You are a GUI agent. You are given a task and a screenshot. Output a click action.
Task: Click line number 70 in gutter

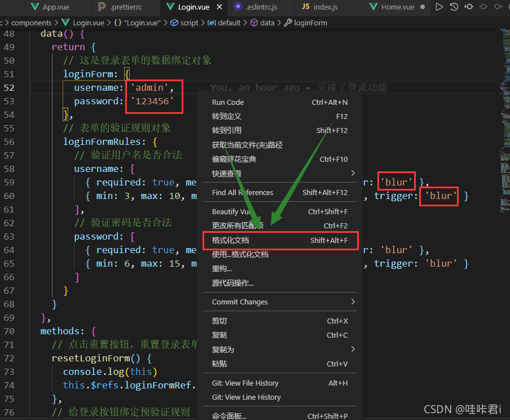click(9, 331)
